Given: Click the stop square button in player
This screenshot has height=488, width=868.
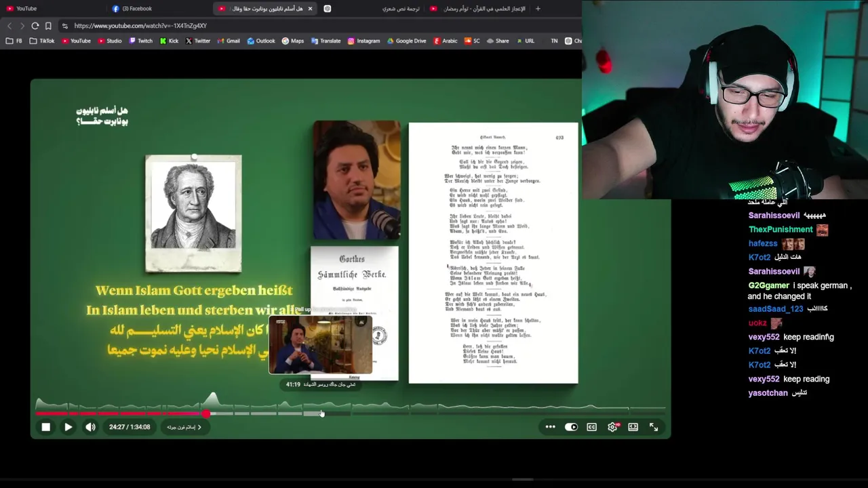Looking at the screenshot, I should (x=45, y=427).
